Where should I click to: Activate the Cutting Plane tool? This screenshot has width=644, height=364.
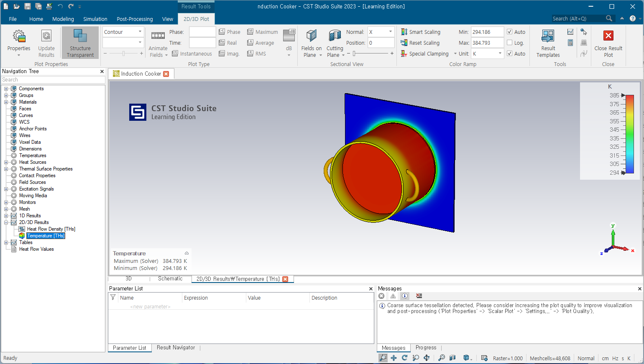point(335,43)
